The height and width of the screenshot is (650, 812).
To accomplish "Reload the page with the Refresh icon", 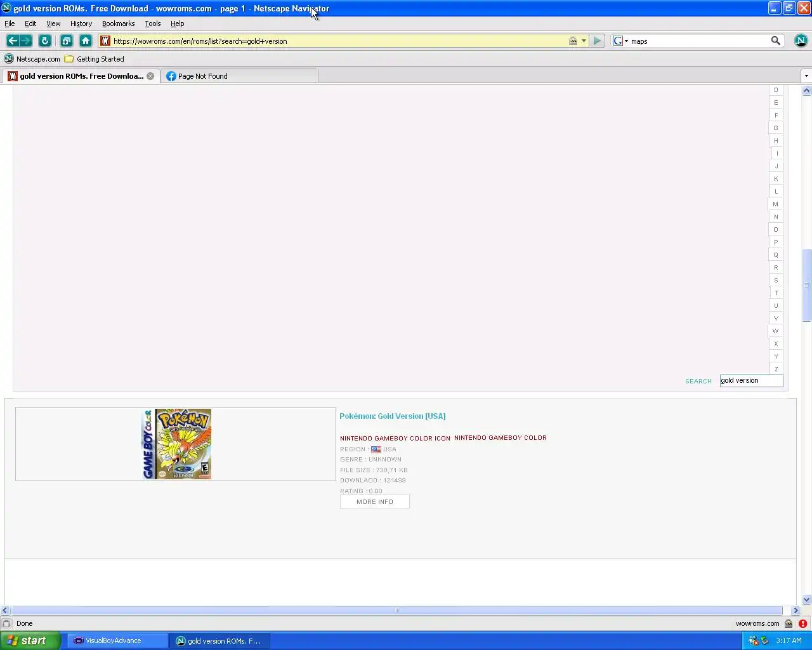I will click(45, 41).
